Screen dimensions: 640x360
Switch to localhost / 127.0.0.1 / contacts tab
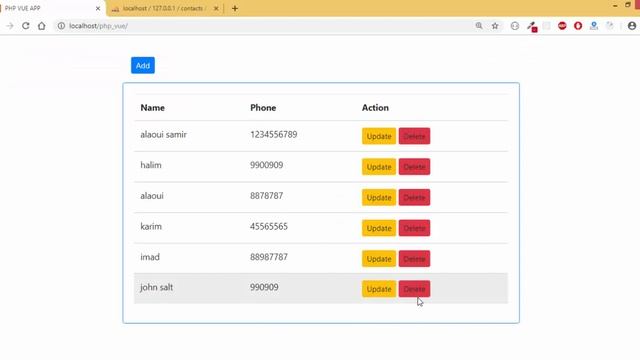tap(165, 8)
